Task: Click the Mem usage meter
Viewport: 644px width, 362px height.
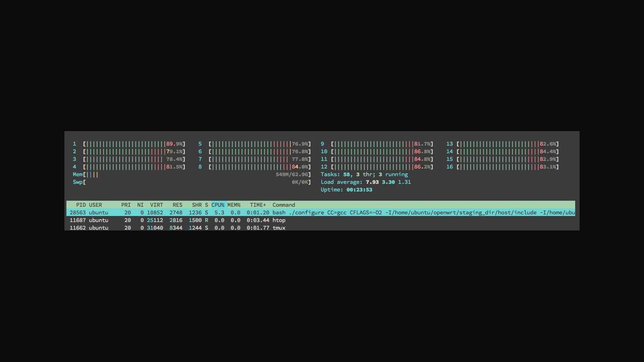Action: (x=192, y=174)
